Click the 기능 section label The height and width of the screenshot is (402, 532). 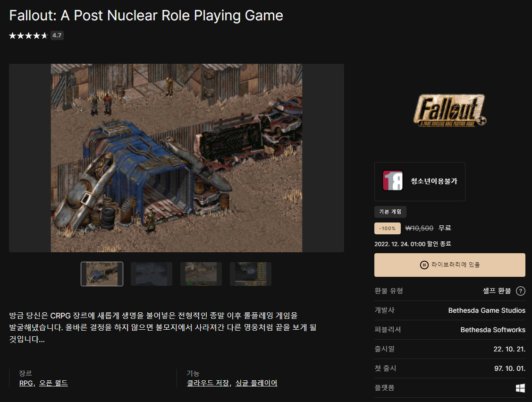pos(193,373)
